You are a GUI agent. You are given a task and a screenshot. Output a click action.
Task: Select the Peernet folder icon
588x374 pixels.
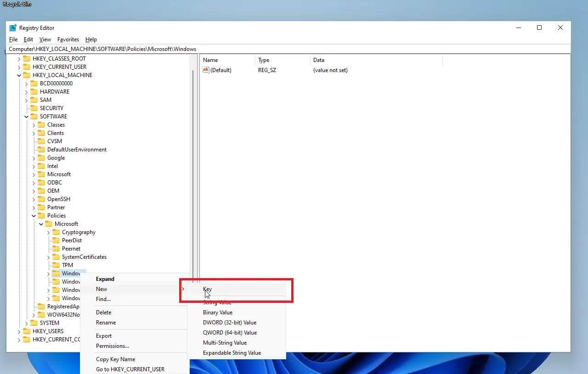coord(57,249)
